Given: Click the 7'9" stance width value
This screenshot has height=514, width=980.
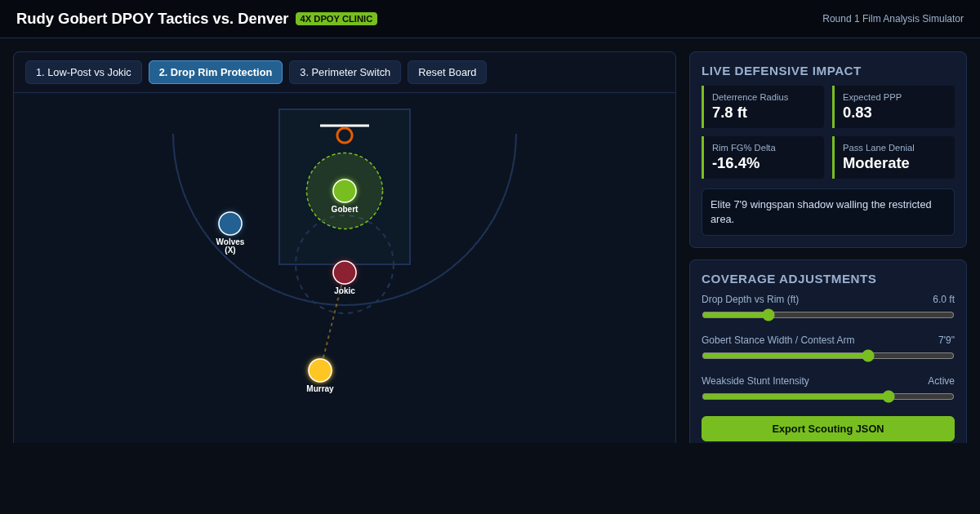Looking at the screenshot, I should tap(947, 340).
